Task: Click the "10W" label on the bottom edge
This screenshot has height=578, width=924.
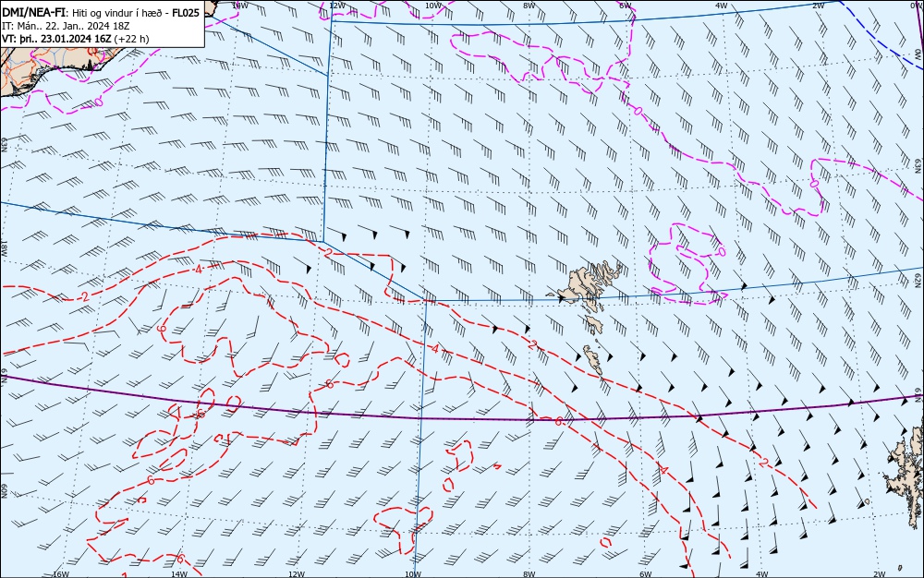Action: [x=413, y=574]
